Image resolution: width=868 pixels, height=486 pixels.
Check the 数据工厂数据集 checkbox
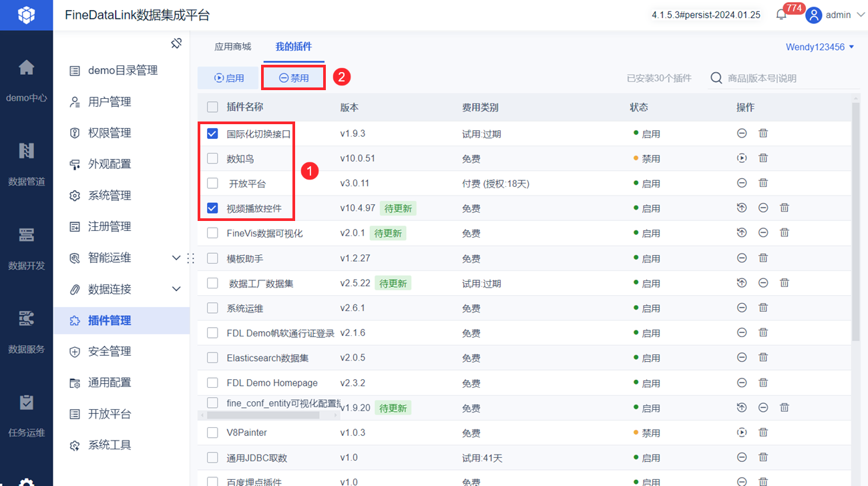click(212, 283)
